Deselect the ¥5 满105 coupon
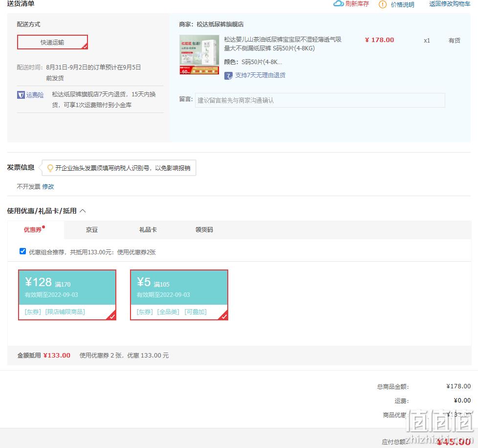Viewport: 478px width, 448px height. coord(179,295)
